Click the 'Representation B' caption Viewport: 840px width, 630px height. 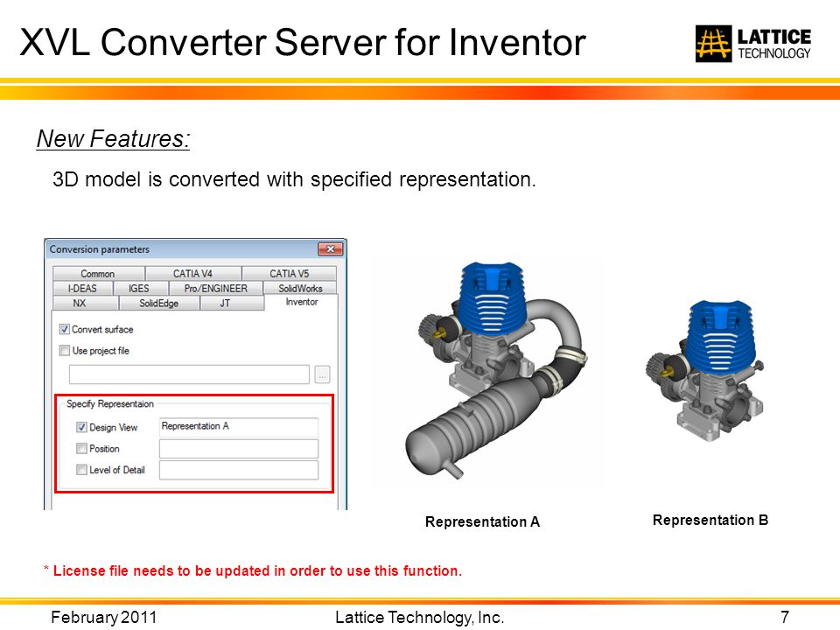click(710, 520)
